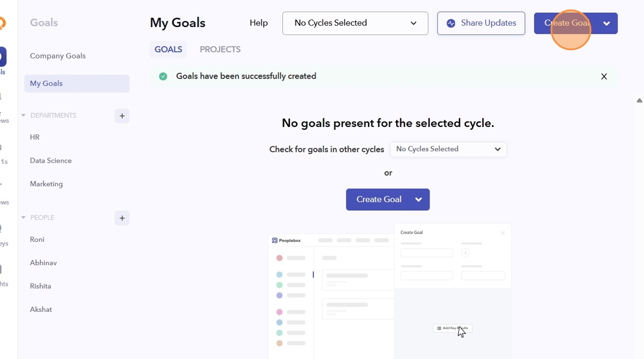This screenshot has width=644, height=359.
Task: Open the other cycles dropdown under message
Action: coord(448,149)
